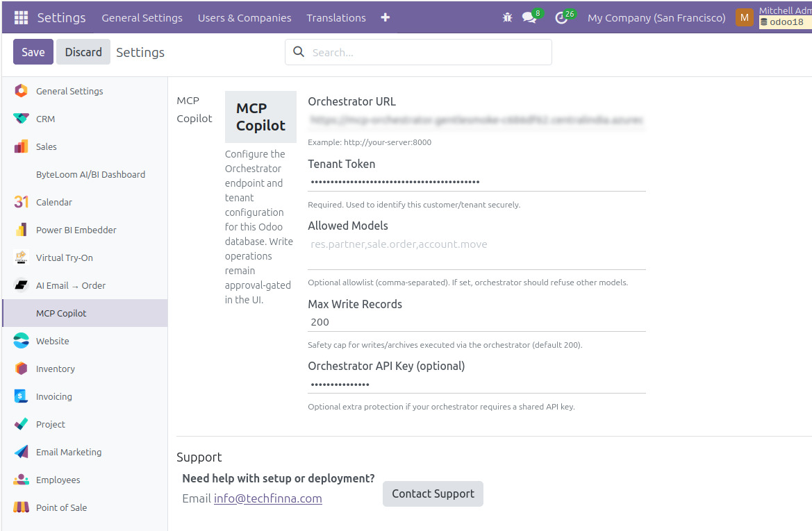Open the Translations menu
The width and height of the screenshot is (812, 531).
tap(336, 18)
